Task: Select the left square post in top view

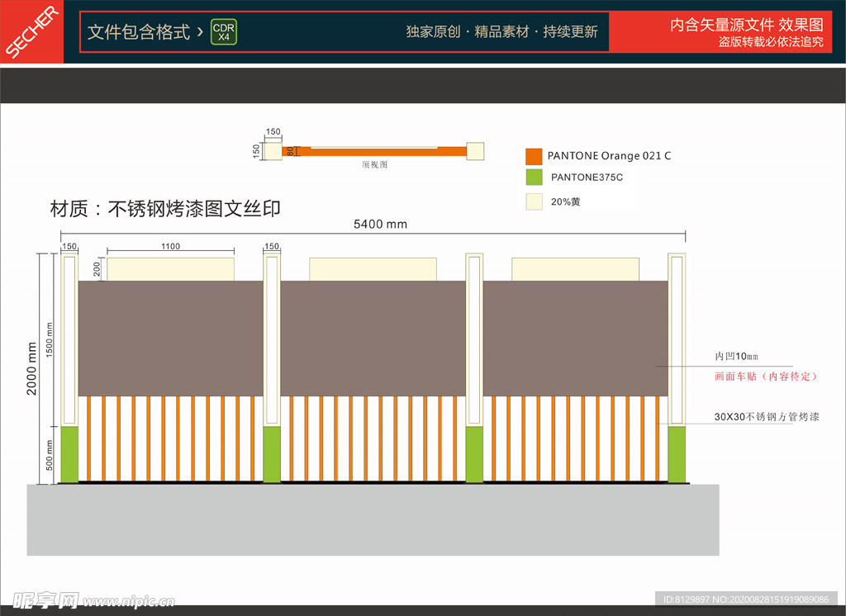Action: [x=273, y=151]
